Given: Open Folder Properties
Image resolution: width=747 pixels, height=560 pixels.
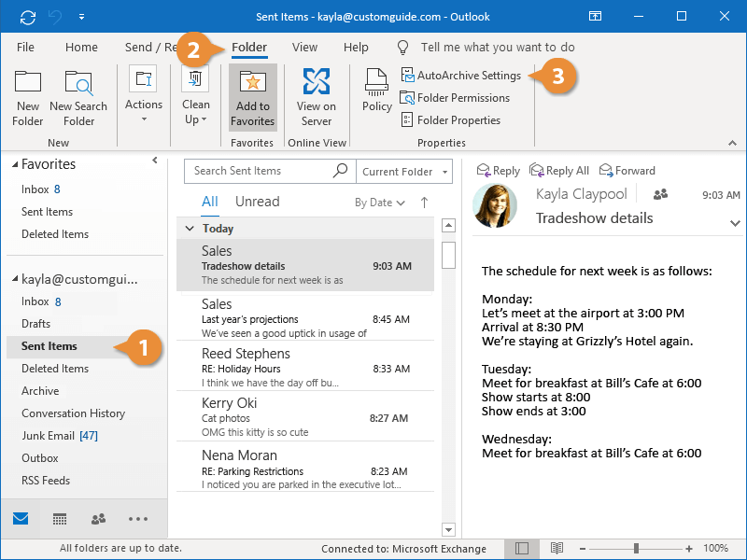Looking at the screenshot, I should [x=451, y=120].
